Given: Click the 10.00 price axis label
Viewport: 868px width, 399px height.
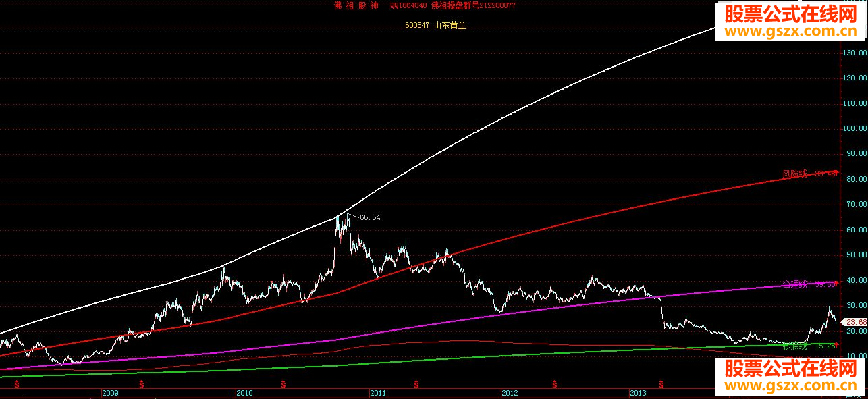Looking at the screenshot, I should tap(856, 356).
